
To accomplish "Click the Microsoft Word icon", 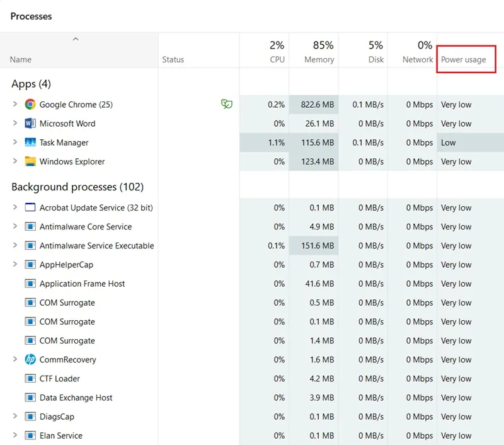I will click(x=30, y=123).
